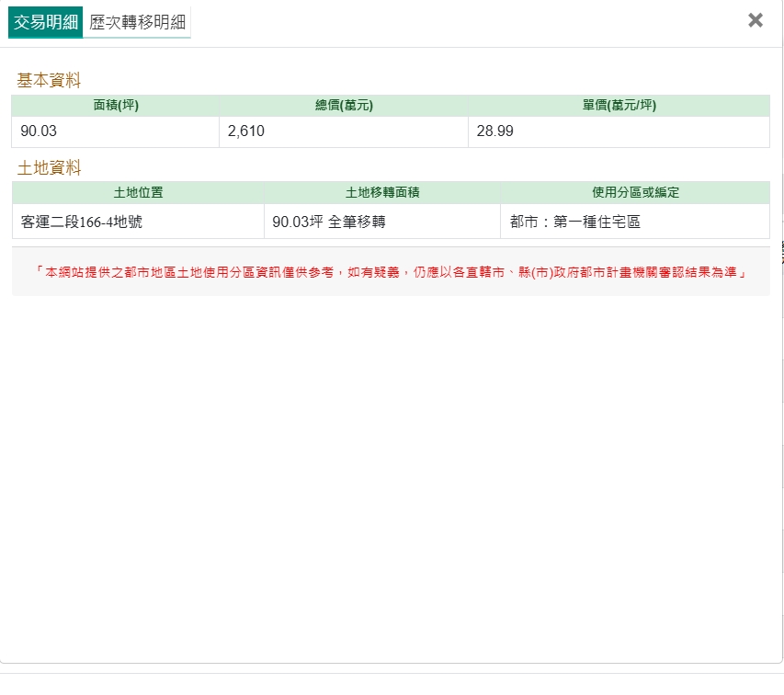This screenshot has height=695, width=784.
Task: Click the 基本資料 section heading
Action: point(49,81)
